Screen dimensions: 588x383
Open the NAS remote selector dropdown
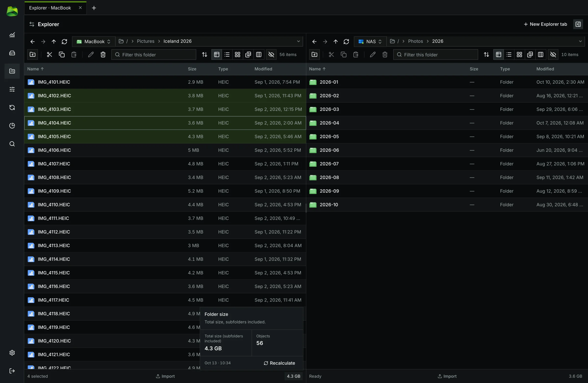[370, 41]
